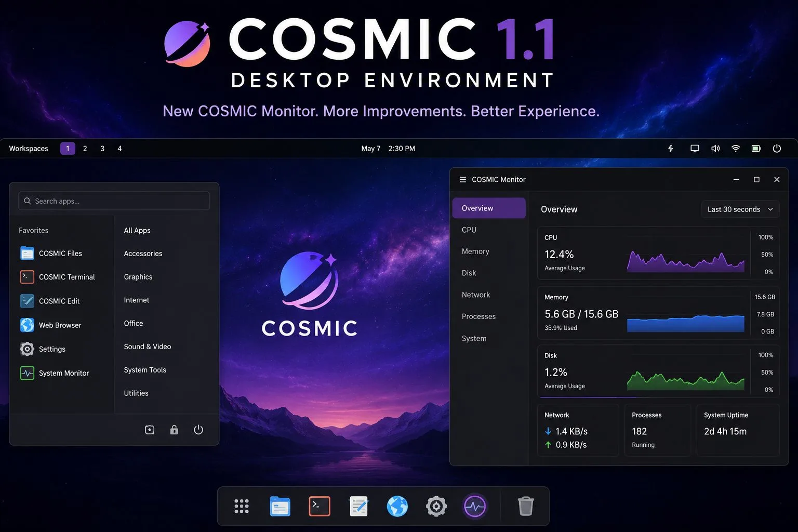The image size is (798, 532).
Task: Open the hamburger menu in COSMIC Monitor
Action: (x=463, y=179)
